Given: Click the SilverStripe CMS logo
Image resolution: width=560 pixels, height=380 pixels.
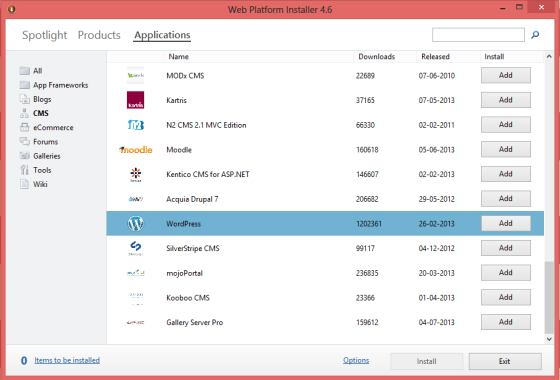Looking at the screenshot, I should 136,248.
